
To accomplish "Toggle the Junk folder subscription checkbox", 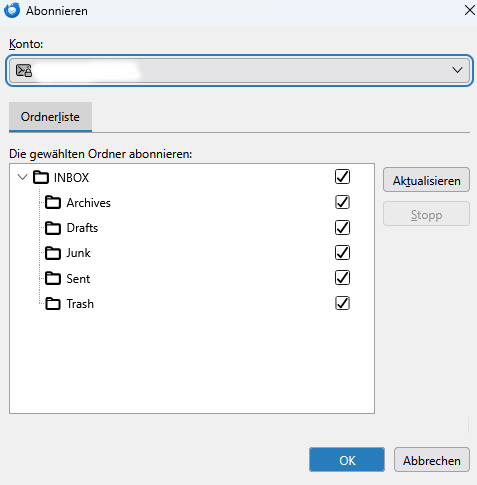I will coord(342,253).
